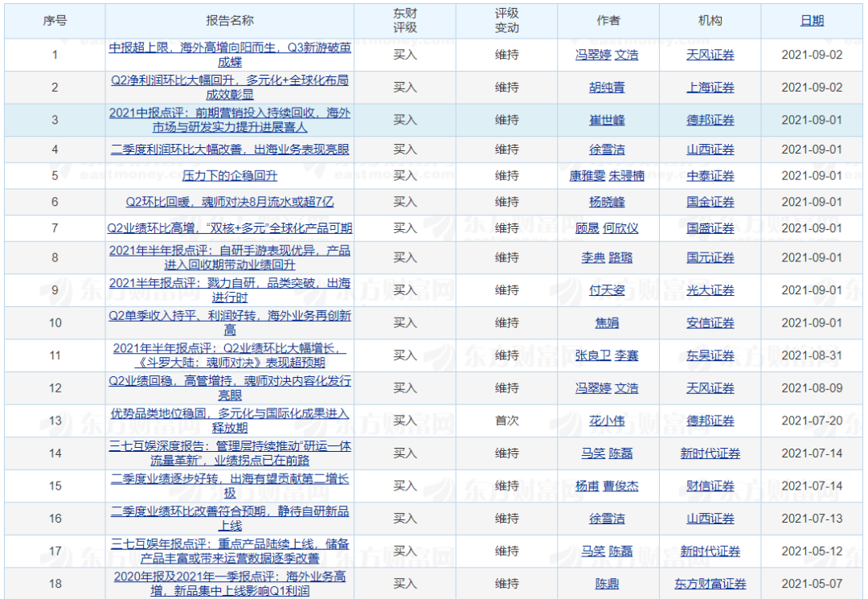Click author 徐雪洁 in row 4
Viewport: 868px width, 599px height.
pos(607,150)
